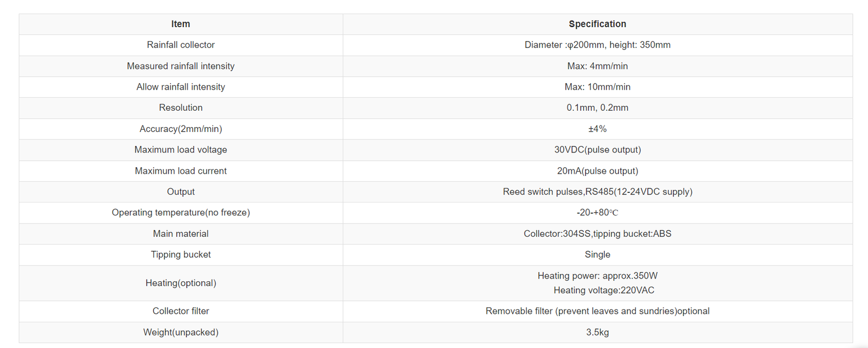This screenshot has width=868, height=348.
Task: Click the "Heating voltage:220VAC" text
Action: 604,290
